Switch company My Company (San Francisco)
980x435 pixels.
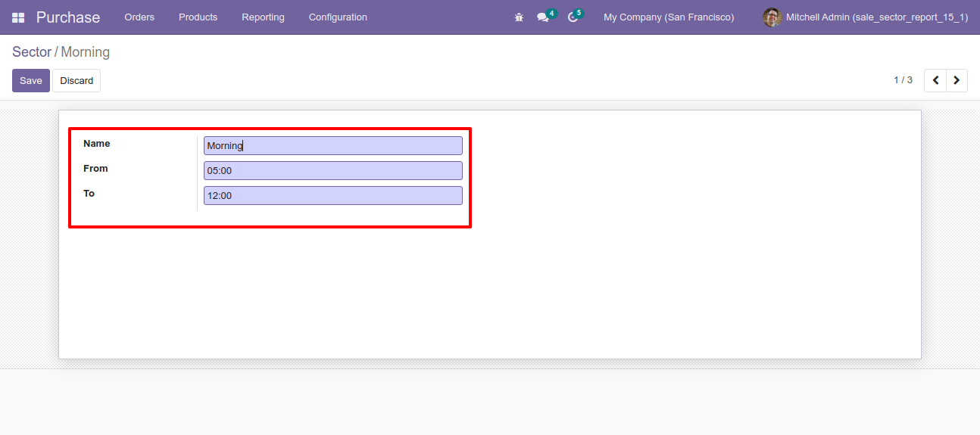(x=669, y=17)
